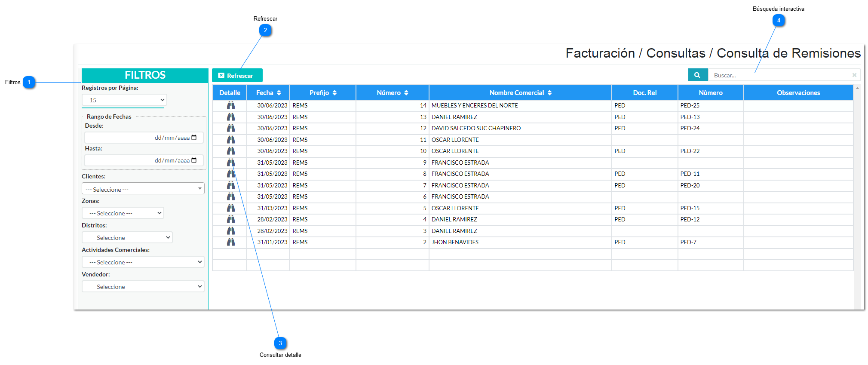Click the PED-15 cell
The image size is (868, 365).
tap(711, 208)
